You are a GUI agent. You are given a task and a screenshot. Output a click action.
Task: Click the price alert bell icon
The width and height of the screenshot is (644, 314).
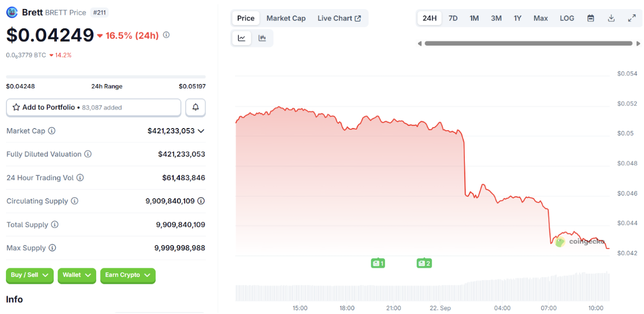195,108
